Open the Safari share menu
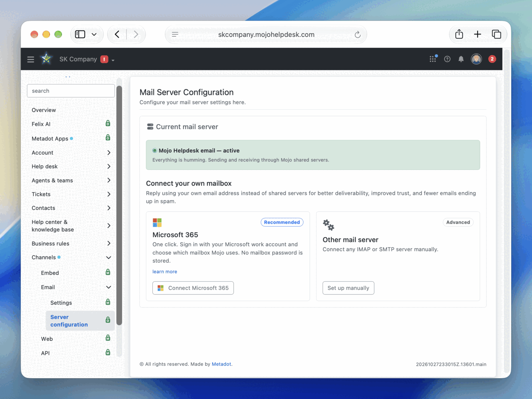532x399 pixels. click(459, 34)
